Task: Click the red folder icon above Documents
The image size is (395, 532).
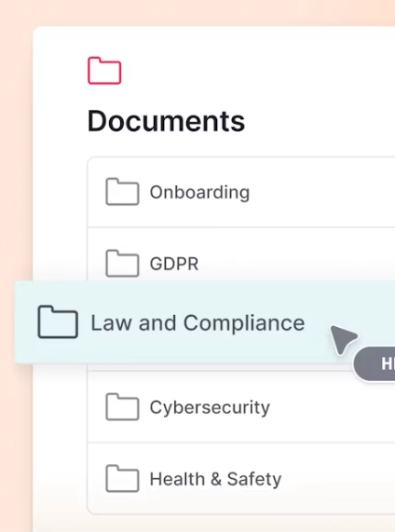Action: pos(104,71)
